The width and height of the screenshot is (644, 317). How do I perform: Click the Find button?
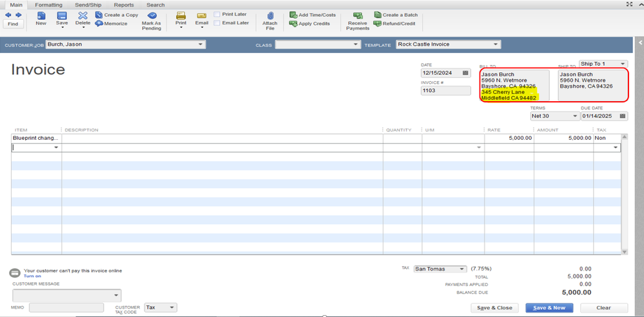pyautogui.click(x=13, y=24)
